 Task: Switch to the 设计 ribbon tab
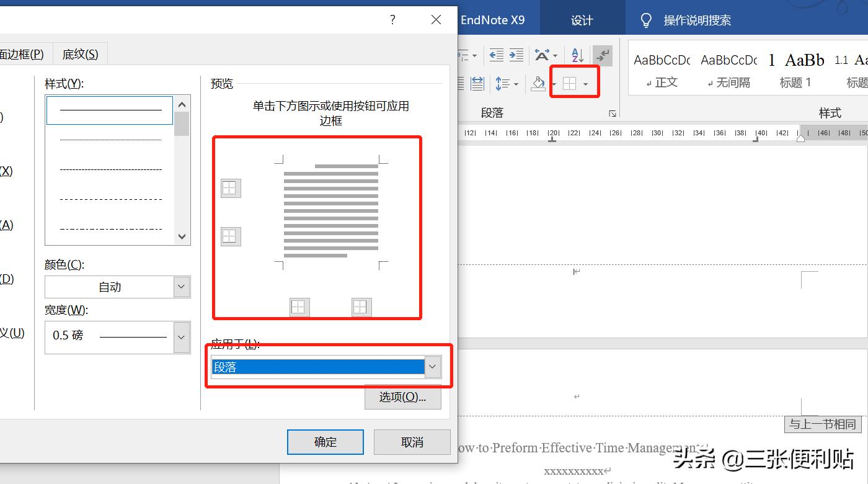click(x=581, y=19)
